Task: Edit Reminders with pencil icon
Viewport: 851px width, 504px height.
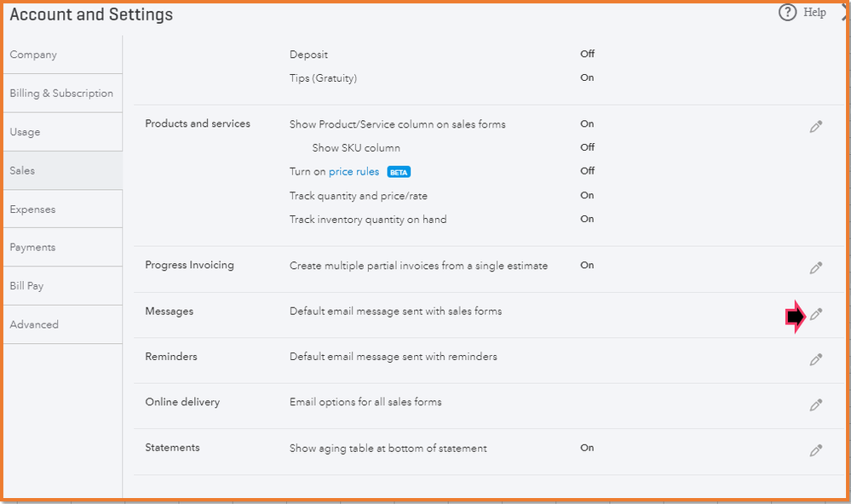Action: pyautogui.click(x=815, y=359)
